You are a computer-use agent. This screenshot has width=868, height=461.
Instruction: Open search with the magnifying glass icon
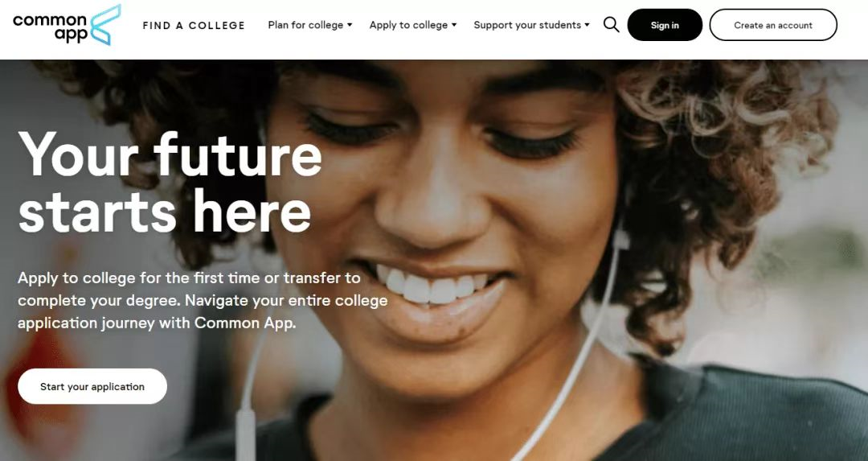click(x=611, y=25)
